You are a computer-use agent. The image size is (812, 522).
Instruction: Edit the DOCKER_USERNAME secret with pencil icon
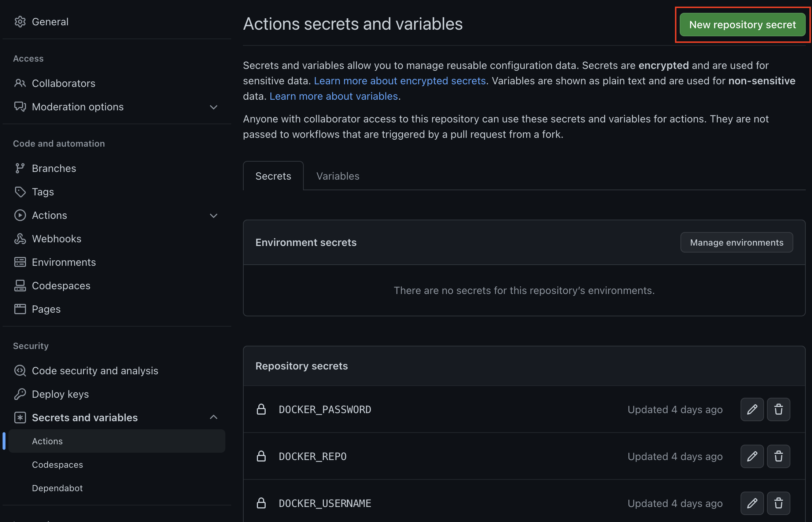coord(752,503)
